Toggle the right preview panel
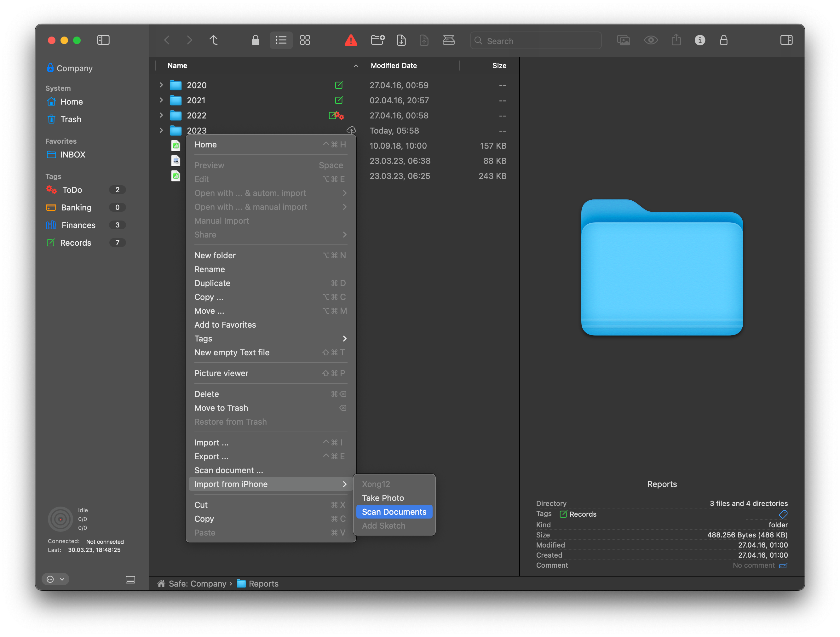840x637 pixels. [786, 40]
